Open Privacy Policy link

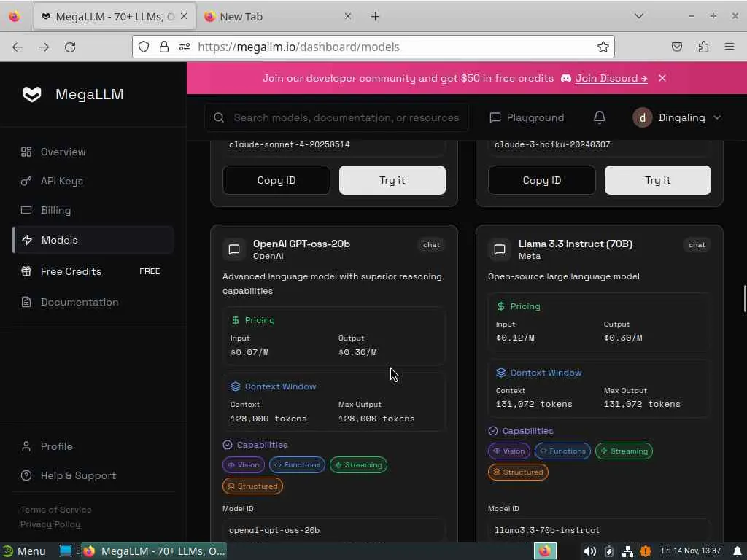tap(50, 524)
